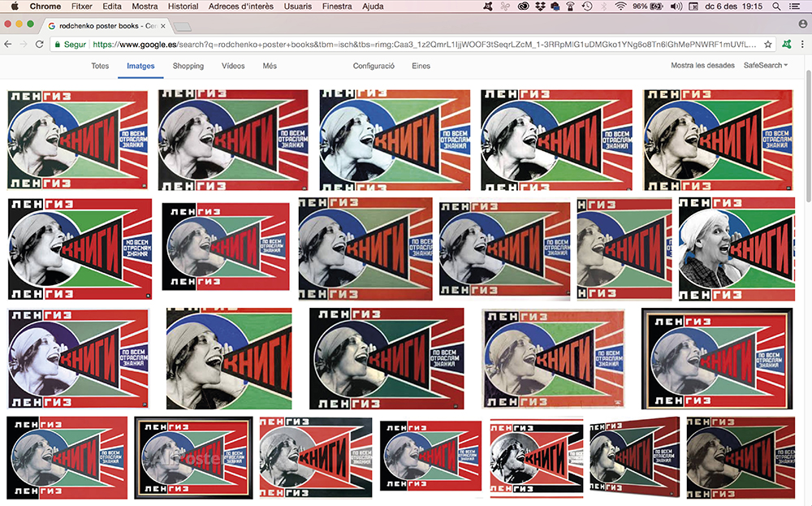Image resolution: width=812 pixels, height=506 pixels.
Task: Select the Imatges tab
Action: (140, 66)
